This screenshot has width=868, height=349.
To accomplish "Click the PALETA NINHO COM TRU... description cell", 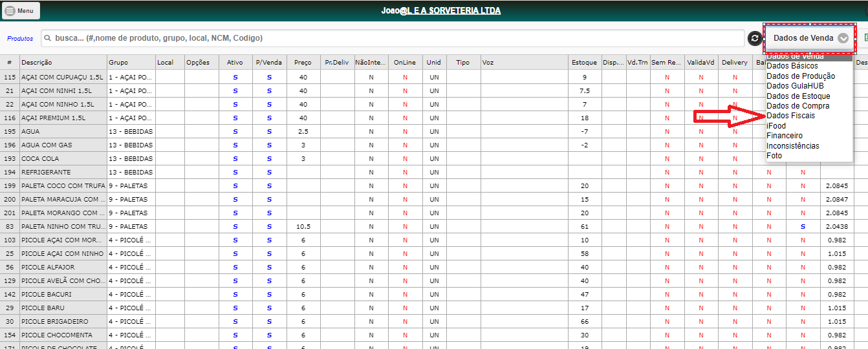I will click(63, 227).
